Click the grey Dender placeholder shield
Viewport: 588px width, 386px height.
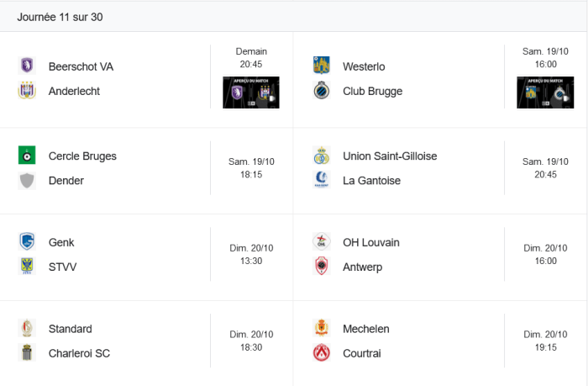point(27,181)
